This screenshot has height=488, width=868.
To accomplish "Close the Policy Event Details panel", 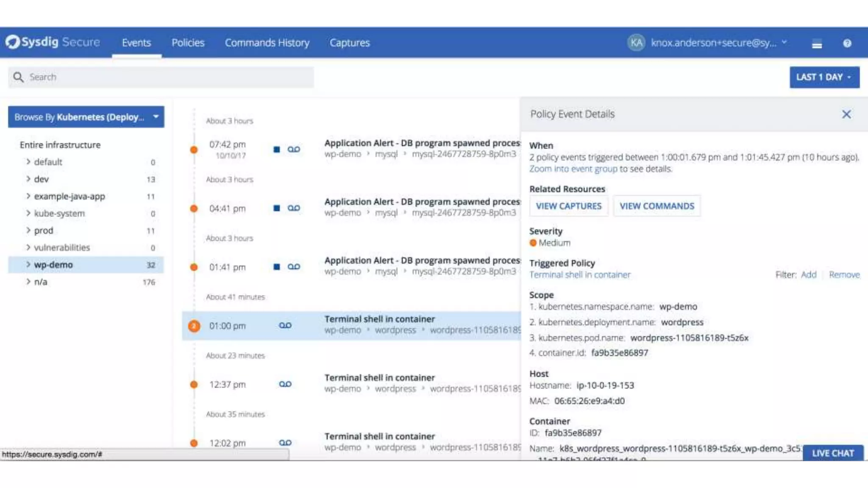I will click(x=846, y=114).
